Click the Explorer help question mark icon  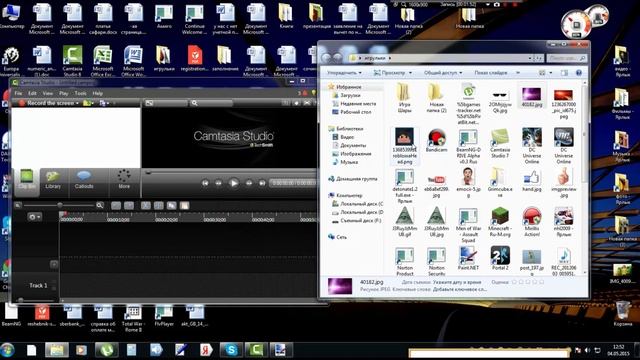tap(578, 73)
